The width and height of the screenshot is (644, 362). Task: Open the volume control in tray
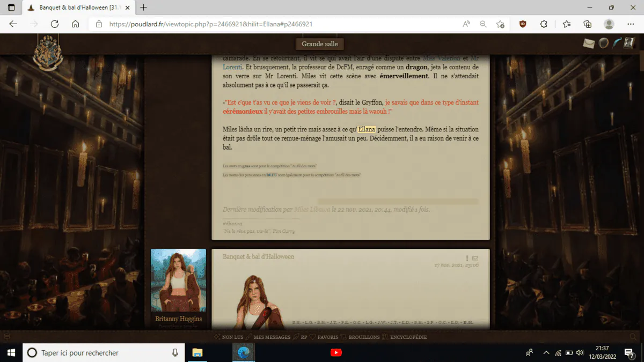[x=580, y=353]
